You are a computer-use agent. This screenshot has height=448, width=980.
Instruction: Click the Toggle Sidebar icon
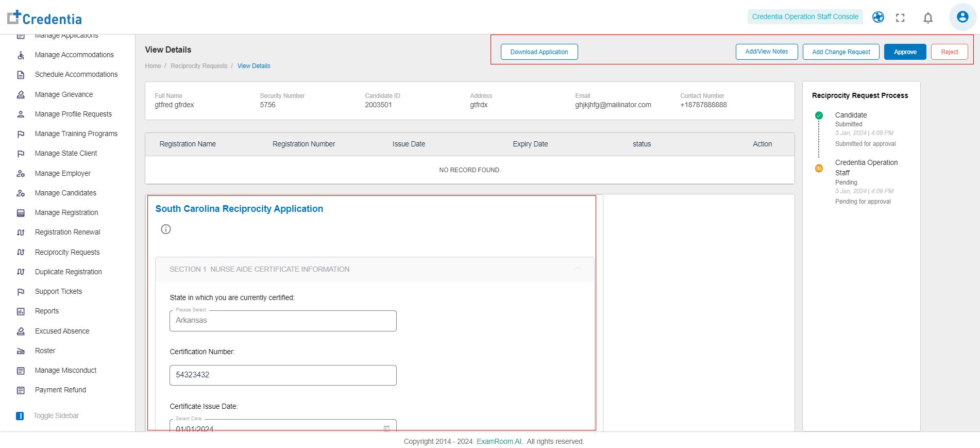point(20,416)
